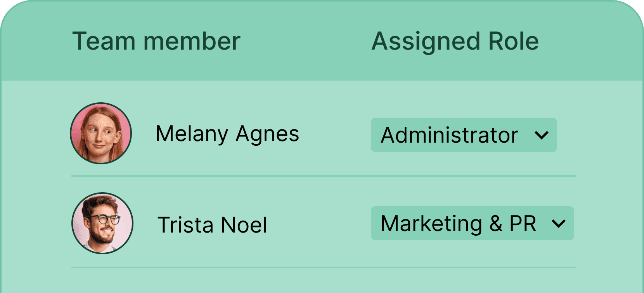Sort by the Team member column header
This screenshot has width=644, height=293.
pyautogui.click(x=156, y=41)
